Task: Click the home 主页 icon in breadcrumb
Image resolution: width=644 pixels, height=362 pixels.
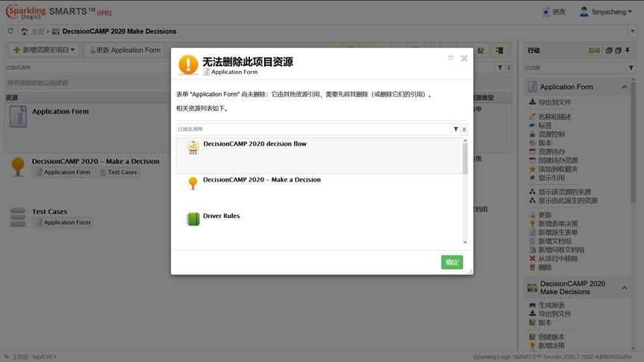Action: [x=25, y=31]
